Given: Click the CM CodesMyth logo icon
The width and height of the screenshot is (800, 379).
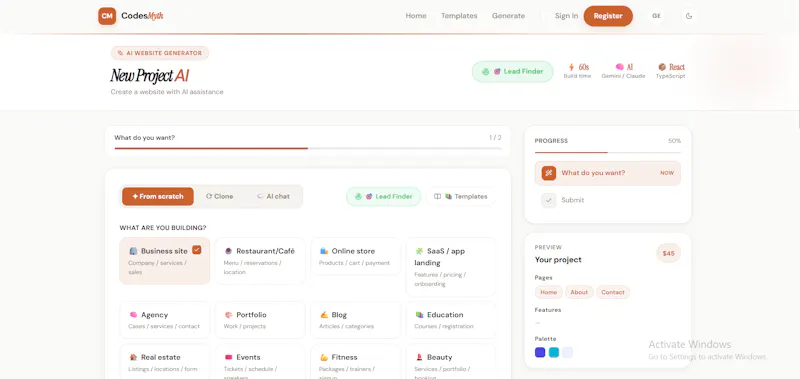Looking at the screenshot, I should (107, 16).
